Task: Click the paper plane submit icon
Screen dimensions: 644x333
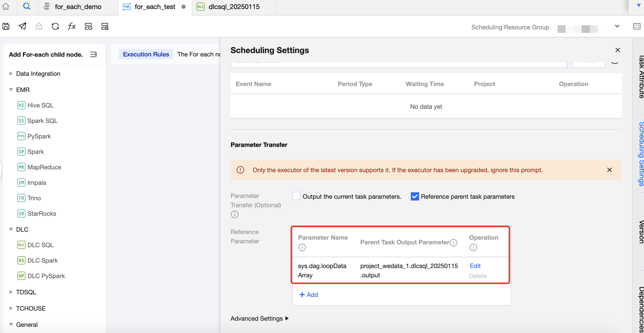Action: pos(22,26)
